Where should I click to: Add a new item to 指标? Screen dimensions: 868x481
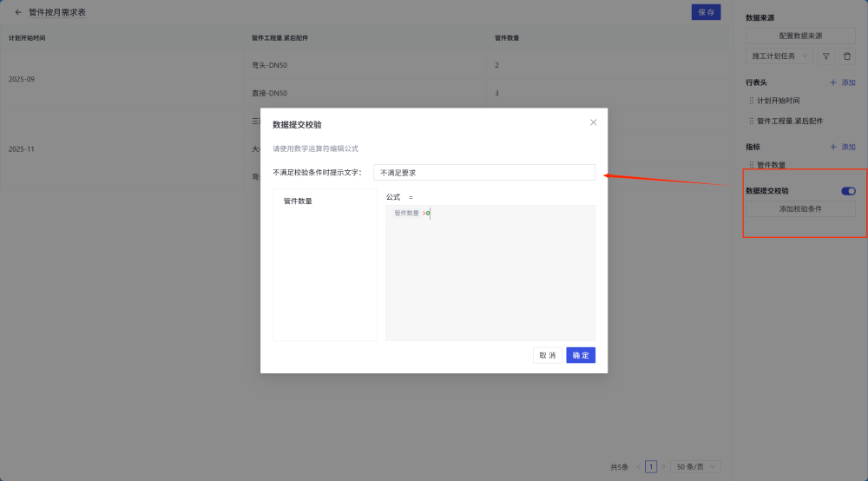point(843,147)
